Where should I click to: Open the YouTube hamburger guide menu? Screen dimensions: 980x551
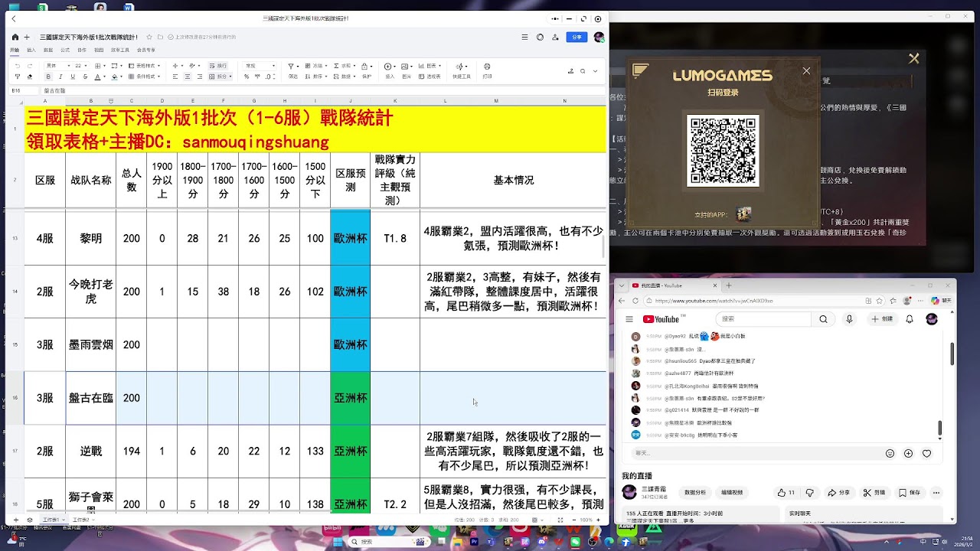coord(629,319)
